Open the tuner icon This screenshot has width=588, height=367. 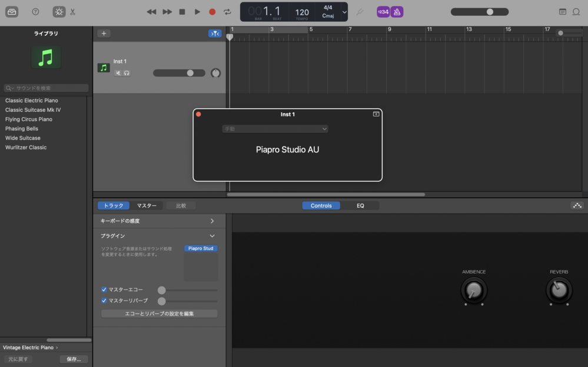[360, 12]
